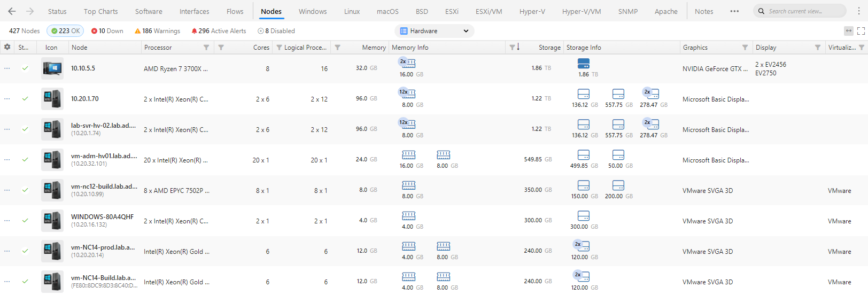
Task: Open the Notes tab
Action: 704,11
